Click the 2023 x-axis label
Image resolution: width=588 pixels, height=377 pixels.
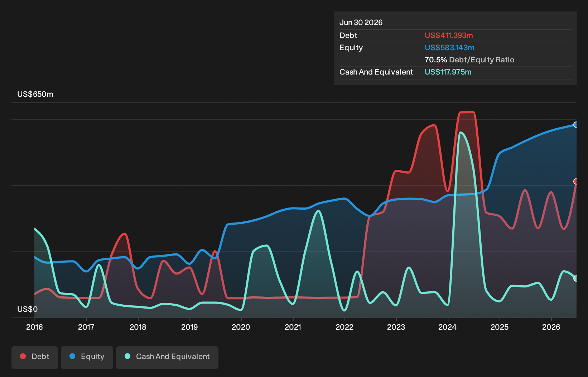pos(396,327)
